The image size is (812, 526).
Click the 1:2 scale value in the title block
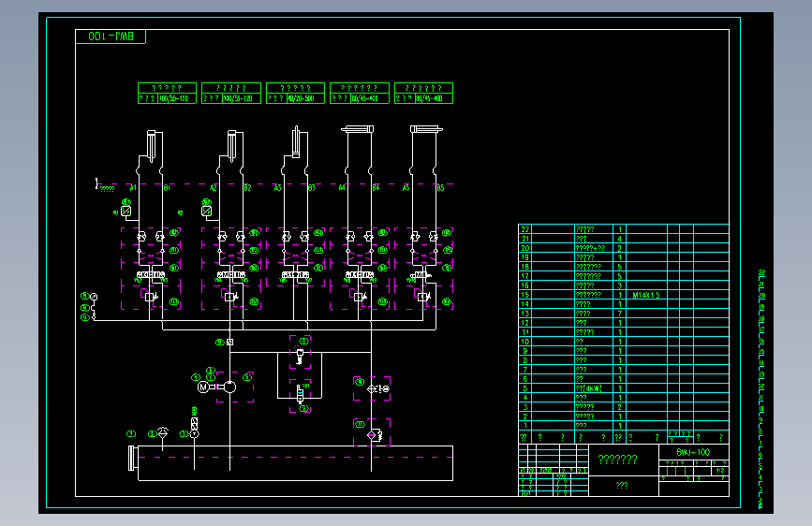coord(720,471)
